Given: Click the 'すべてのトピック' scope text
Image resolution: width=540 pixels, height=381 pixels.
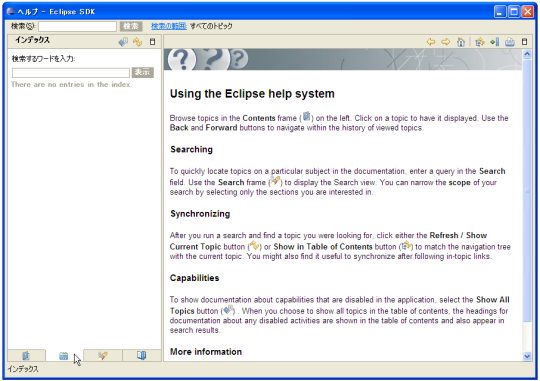Looking at the screenshot, I should (x=211, y=26).
